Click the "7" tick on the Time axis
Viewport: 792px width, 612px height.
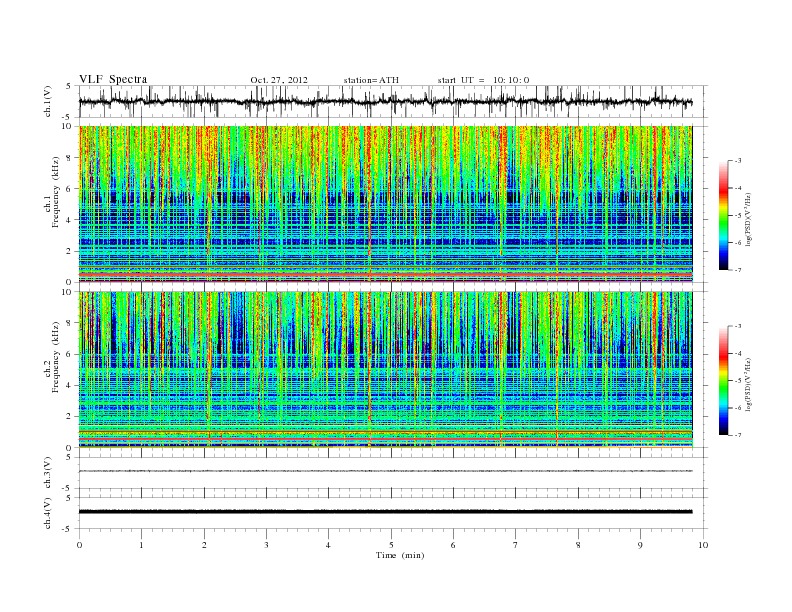coord(516,545)
